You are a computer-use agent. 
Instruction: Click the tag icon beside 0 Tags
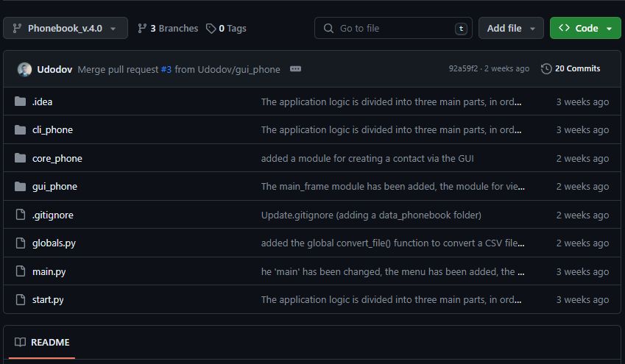point(211,28)
